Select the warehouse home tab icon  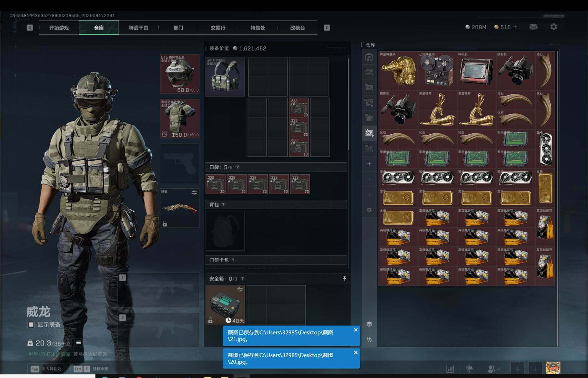(x=369, y=57)
